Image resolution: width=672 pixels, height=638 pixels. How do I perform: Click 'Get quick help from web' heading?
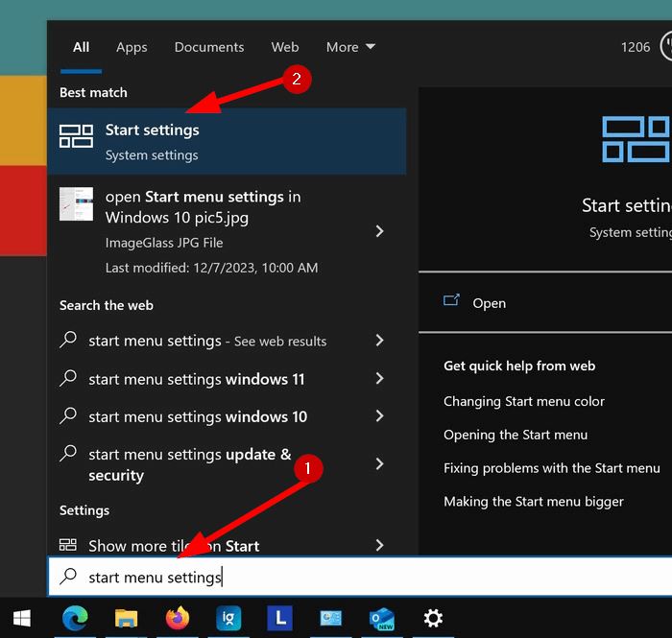(x=519, y=366)
